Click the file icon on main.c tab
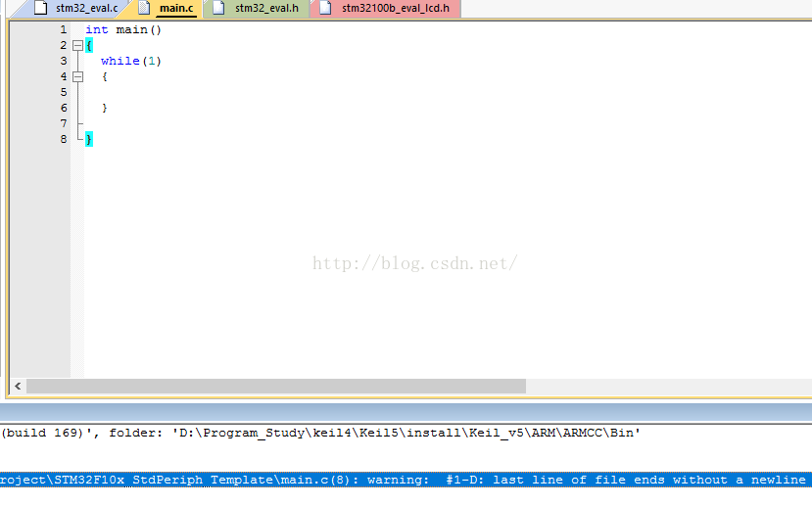812x506 pixels. click(144, 8)
